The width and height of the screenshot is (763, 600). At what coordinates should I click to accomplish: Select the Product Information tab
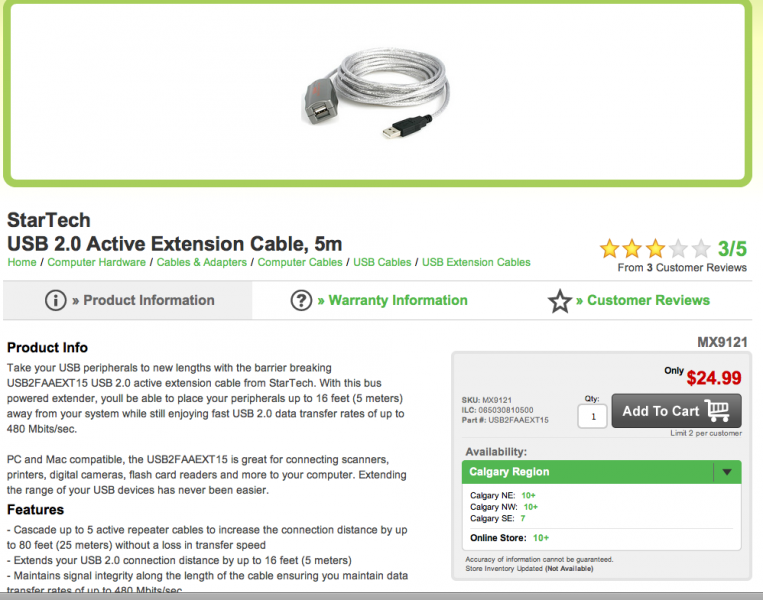pyautogui.click(x=127, y=300)
